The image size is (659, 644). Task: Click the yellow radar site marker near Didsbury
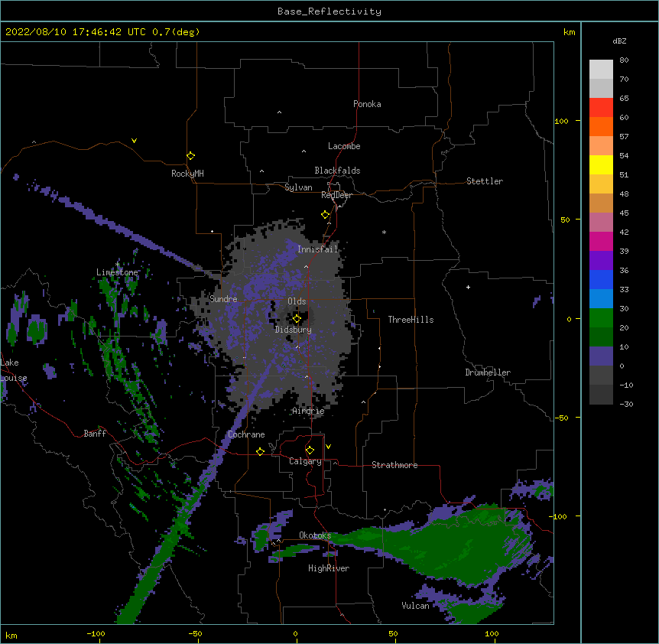tap(297, 319)
